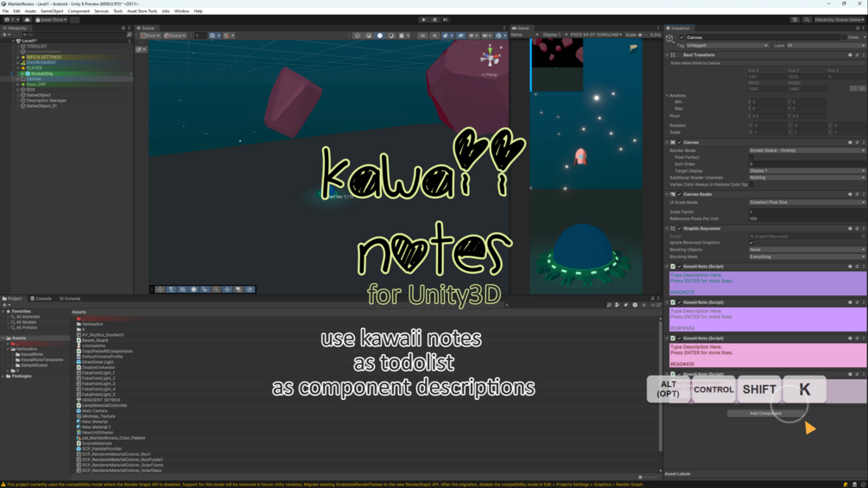Open the Scene camera settings icon
This screenshot has width=868, height=488.
(485, 35)
